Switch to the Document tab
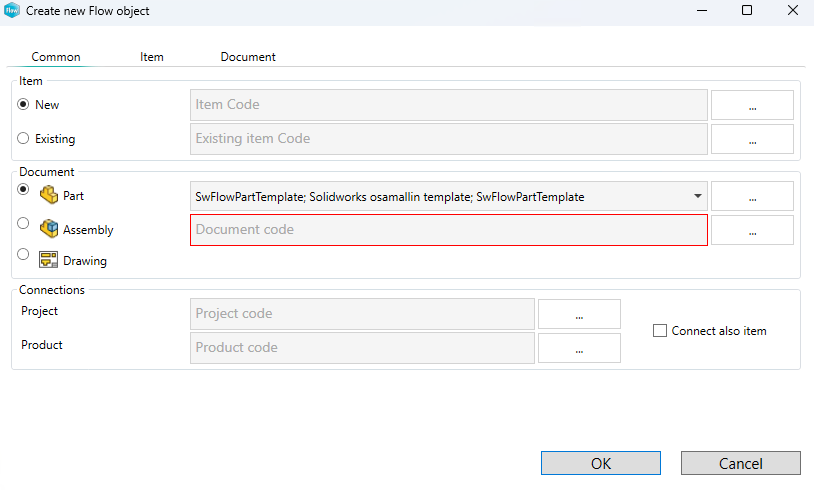Screen dimensions: 814x491 pos(248,57)
